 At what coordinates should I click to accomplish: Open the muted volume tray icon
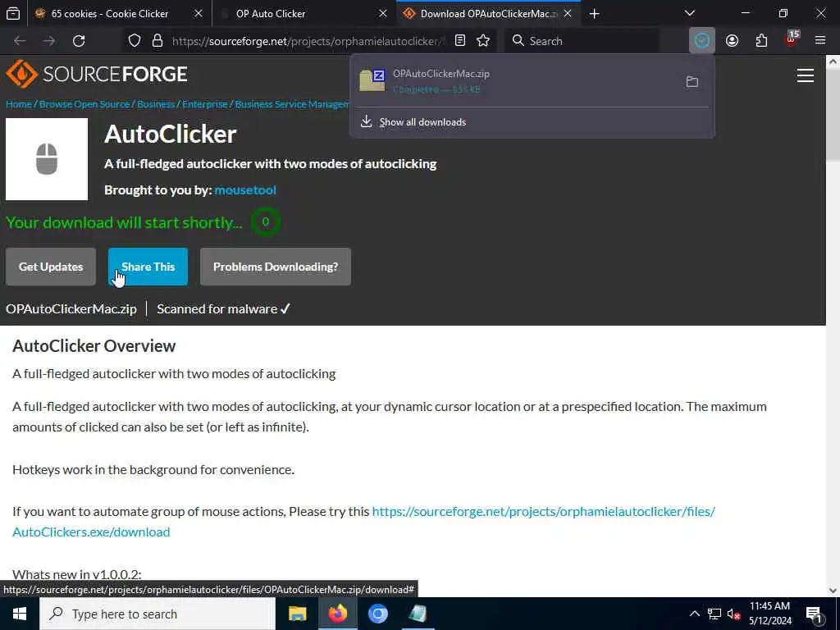point(733,614)
